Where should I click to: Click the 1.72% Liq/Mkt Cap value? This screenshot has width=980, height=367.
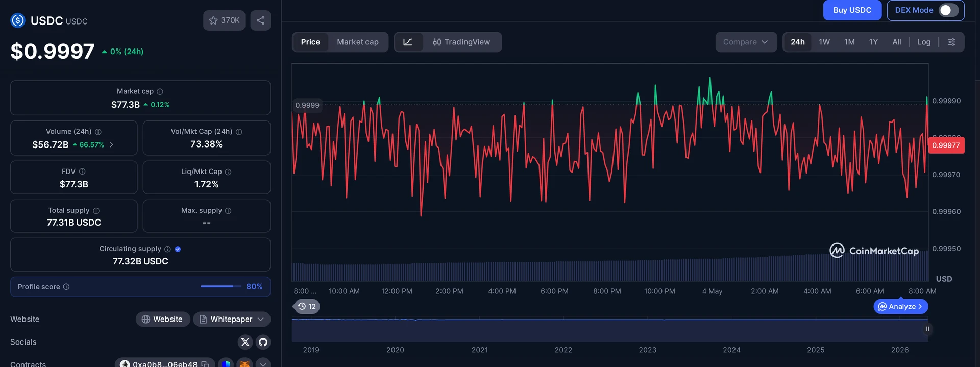pos(206,184)
